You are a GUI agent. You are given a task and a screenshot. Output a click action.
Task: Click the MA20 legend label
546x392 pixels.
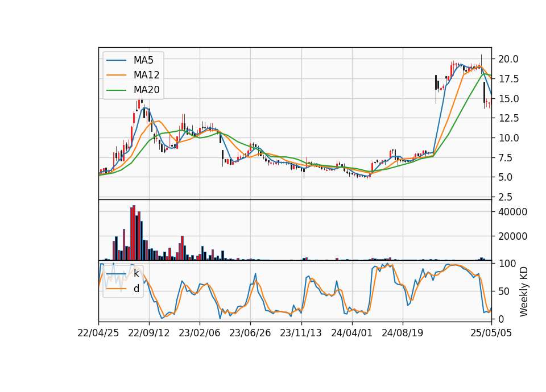[x=146, y=90]
